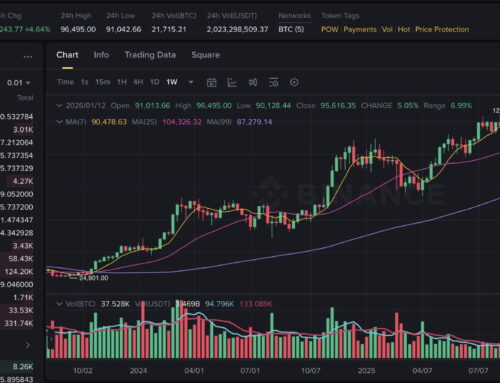The image size is (500, 383).
Task: Click the MA(99) value 87,279.14
Action: point(254,122)
